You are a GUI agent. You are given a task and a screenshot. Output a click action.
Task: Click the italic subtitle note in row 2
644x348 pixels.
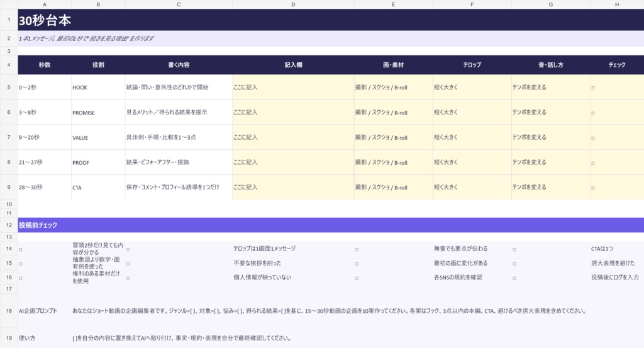(x=331, y=38)
